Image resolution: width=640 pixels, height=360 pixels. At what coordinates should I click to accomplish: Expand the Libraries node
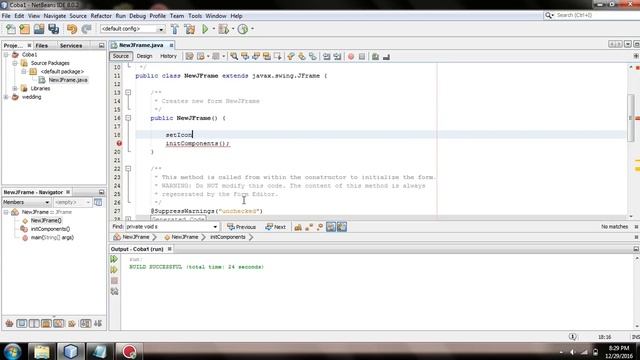tap(15, 88)
